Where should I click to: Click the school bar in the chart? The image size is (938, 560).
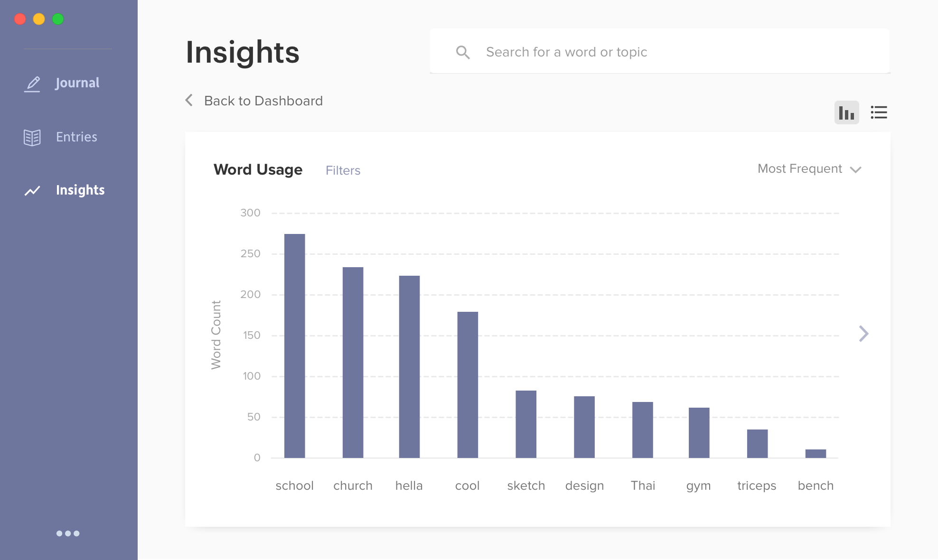point(294,346)
